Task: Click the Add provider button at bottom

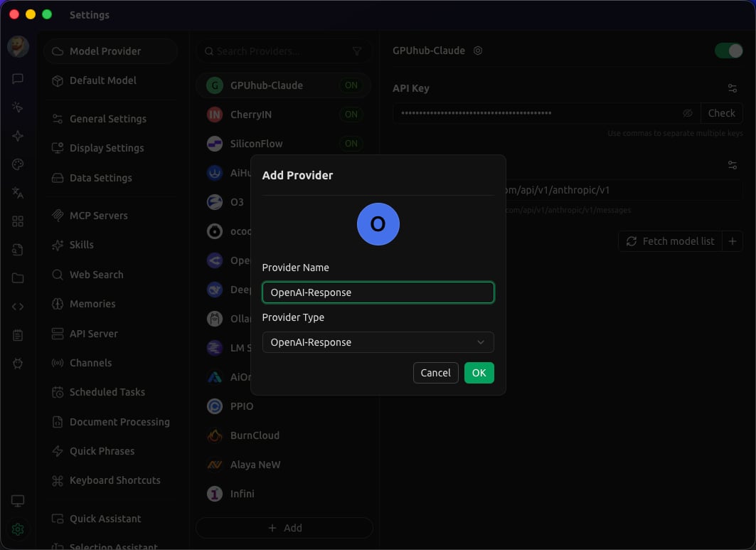Action: point(284,528)
